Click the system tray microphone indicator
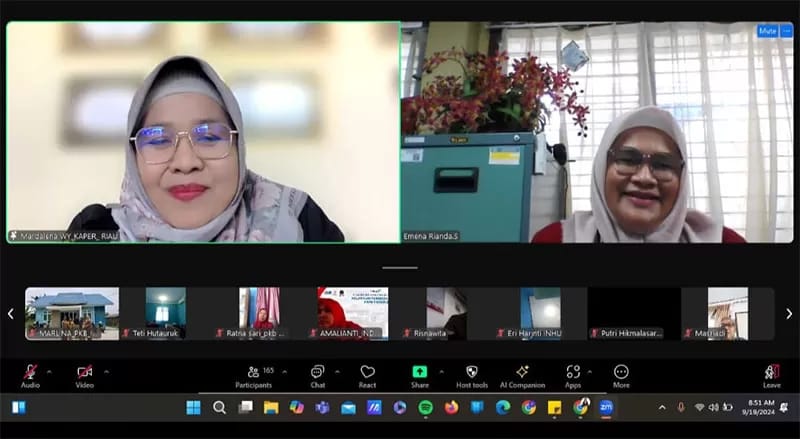Screen dimensions: 800x439 pos(681,407)
